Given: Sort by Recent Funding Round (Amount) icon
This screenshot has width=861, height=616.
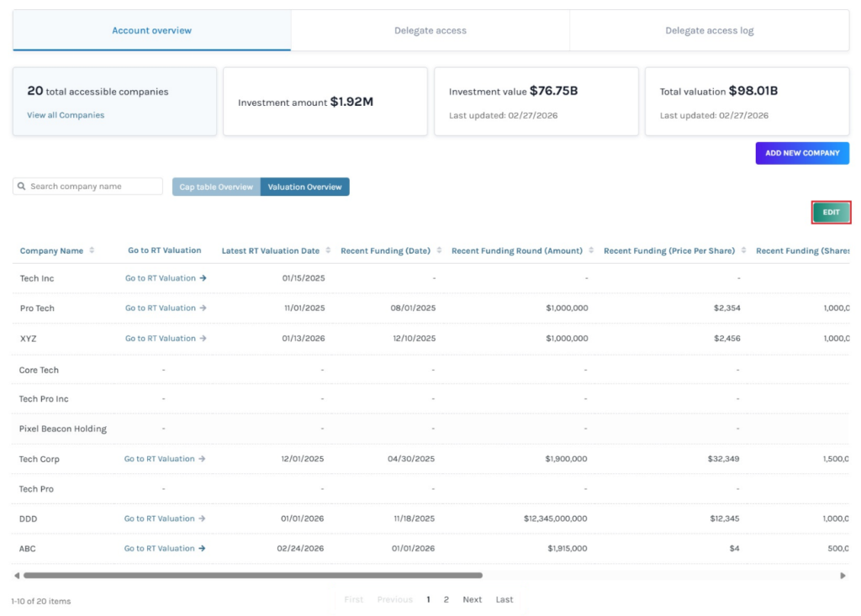Looking at the screenshot, I should tap(591, 250).
